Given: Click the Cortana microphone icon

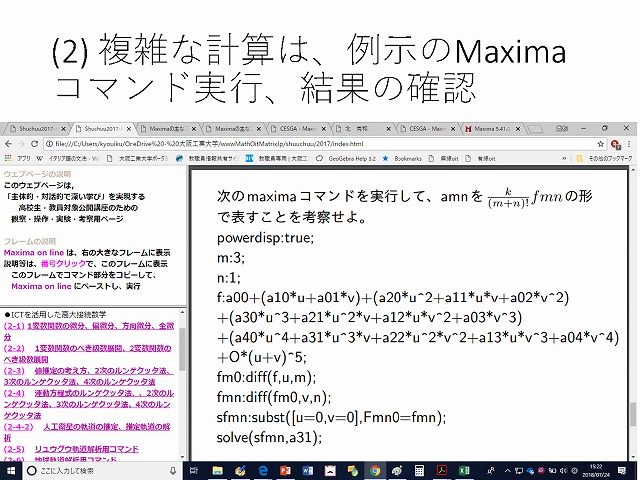Looking at the screenshot, I should tap(173, 471).
